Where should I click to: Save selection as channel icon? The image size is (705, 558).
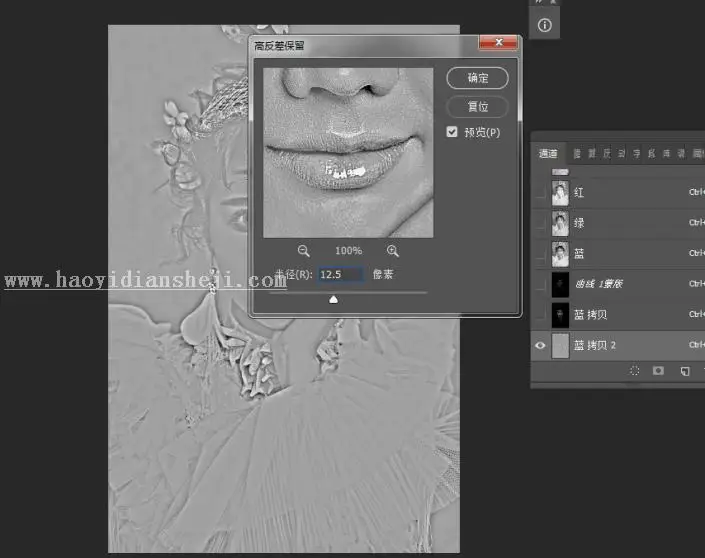(x=658, y=371)
